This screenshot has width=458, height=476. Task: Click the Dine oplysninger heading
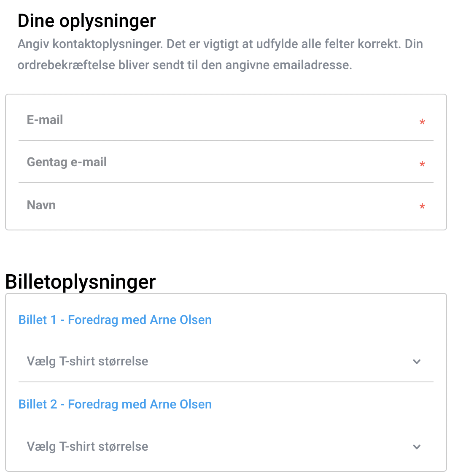(86, 21)
